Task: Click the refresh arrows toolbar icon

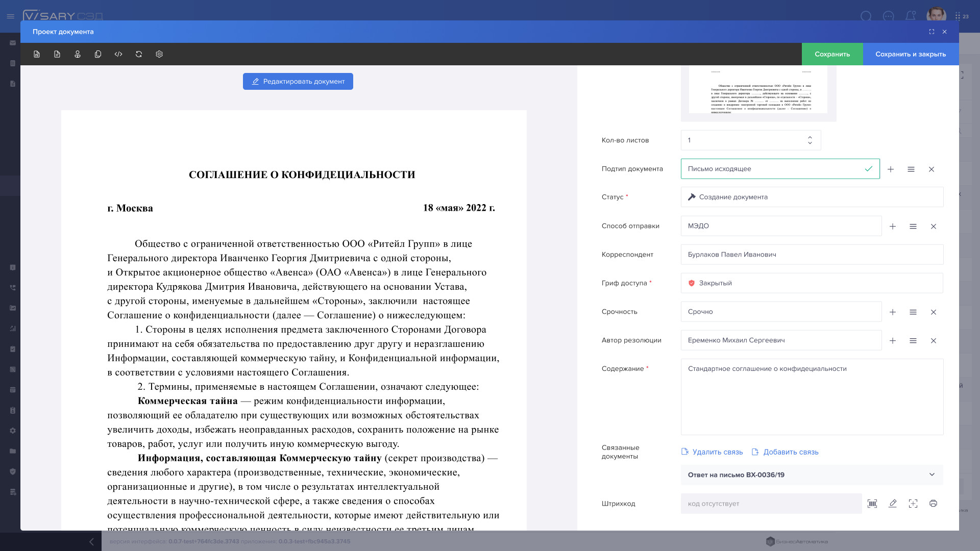Action: click(139, 54)
